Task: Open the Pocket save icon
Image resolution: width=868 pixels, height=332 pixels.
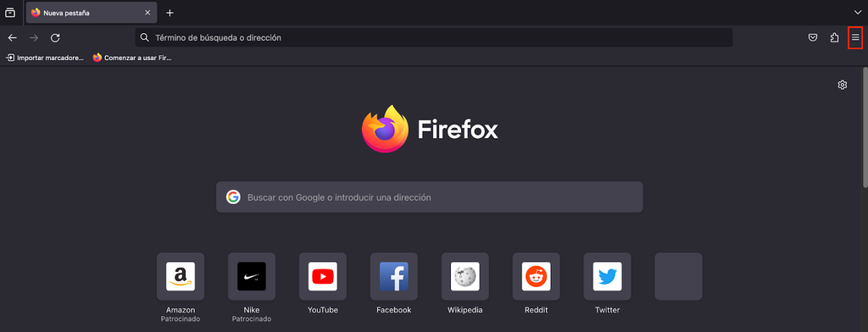Action: (x=813, y=37)
